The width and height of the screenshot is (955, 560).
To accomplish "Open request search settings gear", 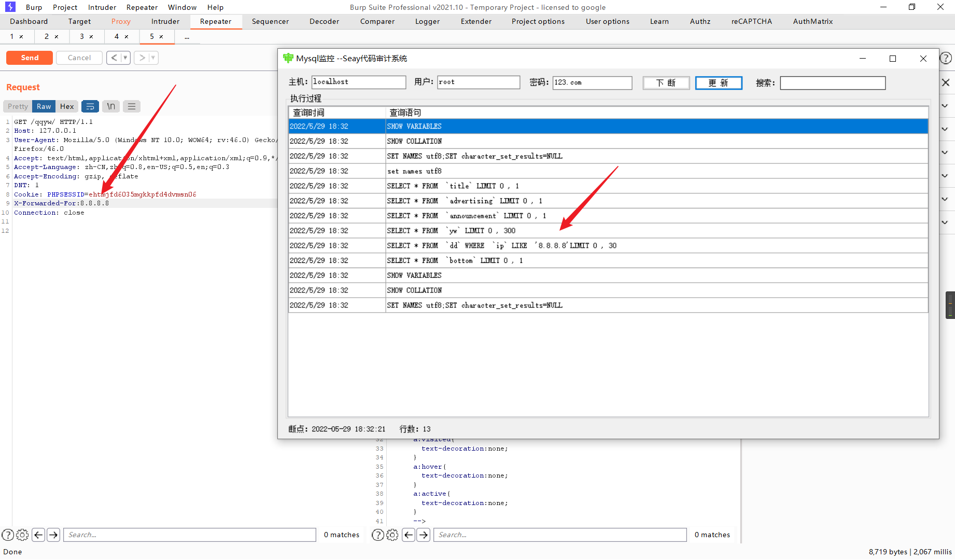I will pyautogui.click(x=22, y=535).
